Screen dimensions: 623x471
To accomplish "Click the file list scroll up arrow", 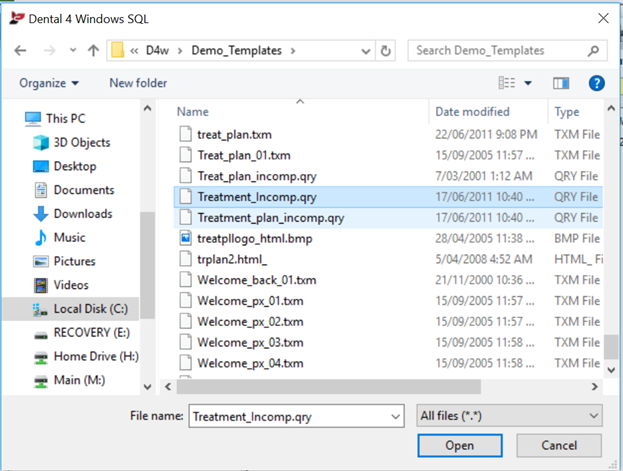I will coord(611,108).
